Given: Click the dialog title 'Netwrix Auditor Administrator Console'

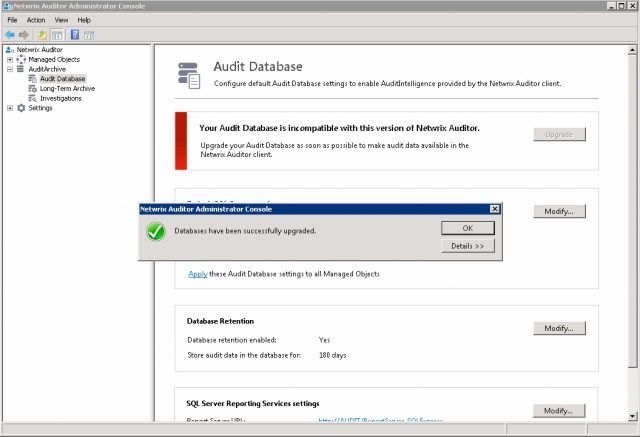Looking at the screenshot, I should [x=206, y=209].
